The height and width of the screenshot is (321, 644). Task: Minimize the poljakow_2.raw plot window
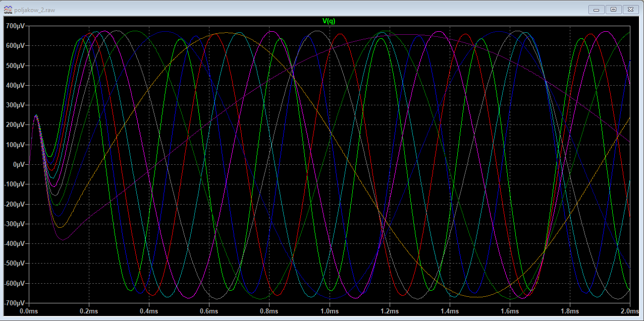pyautogui.click(x=597, y=9)
